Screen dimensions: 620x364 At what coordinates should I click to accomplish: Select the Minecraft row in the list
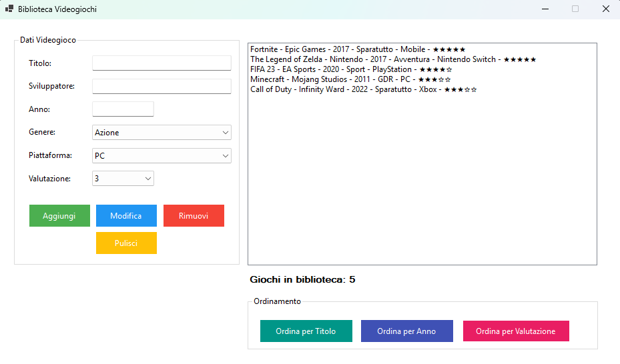pyautogui.click(x=422, y=79)
